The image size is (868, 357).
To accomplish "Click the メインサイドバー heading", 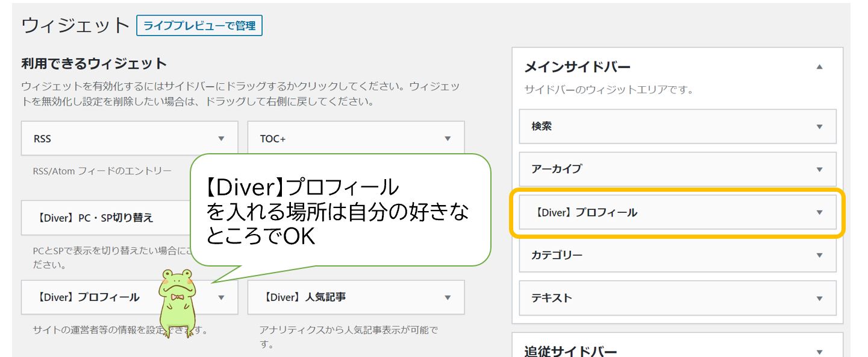I will click(x=577, y=67).
